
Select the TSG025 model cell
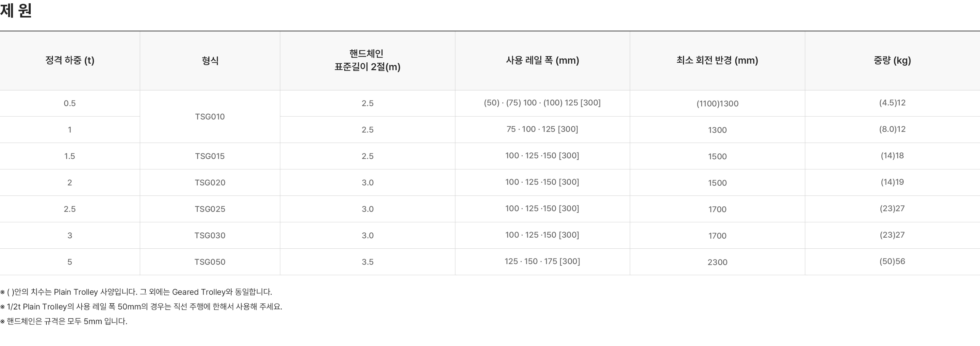coord(210,209)
